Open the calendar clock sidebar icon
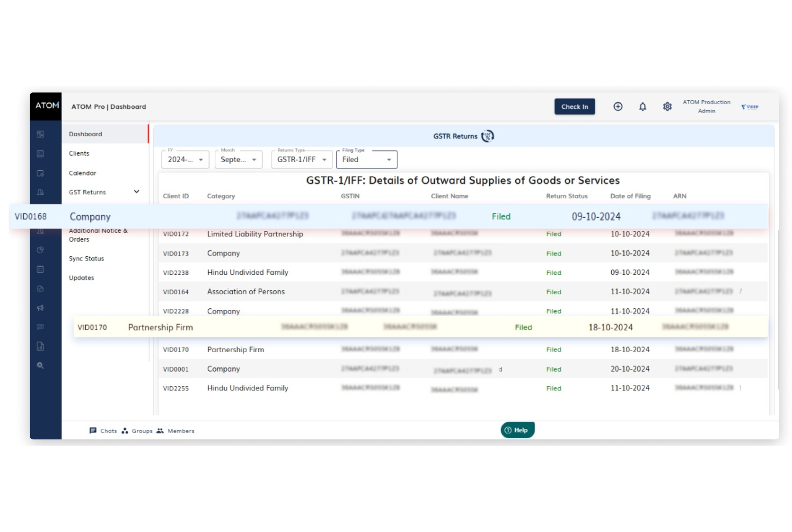792x532 pixels. click(40, 173)
